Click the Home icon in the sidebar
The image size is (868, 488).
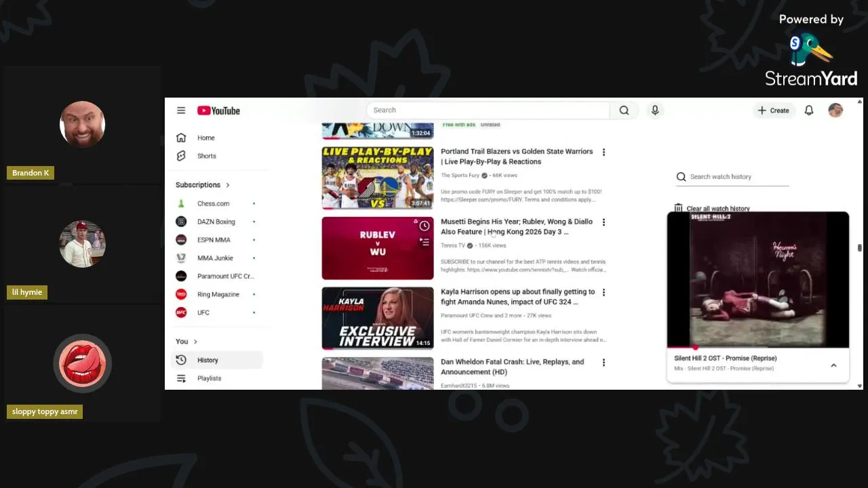pyautogui.click(x=181, y=138)
